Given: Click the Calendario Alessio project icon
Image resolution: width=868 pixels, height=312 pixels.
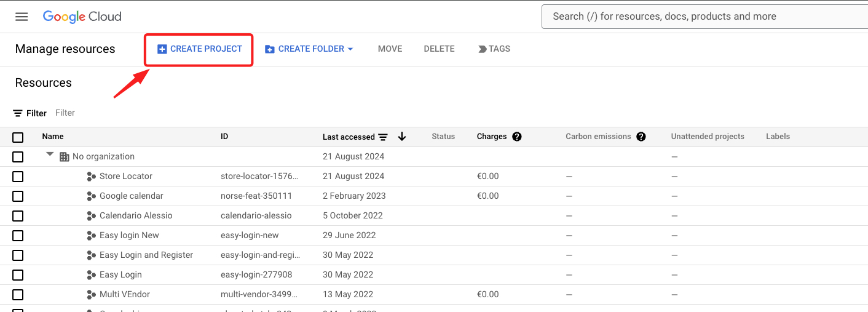Looking at the screenshot, I should [x=91, y=216].
